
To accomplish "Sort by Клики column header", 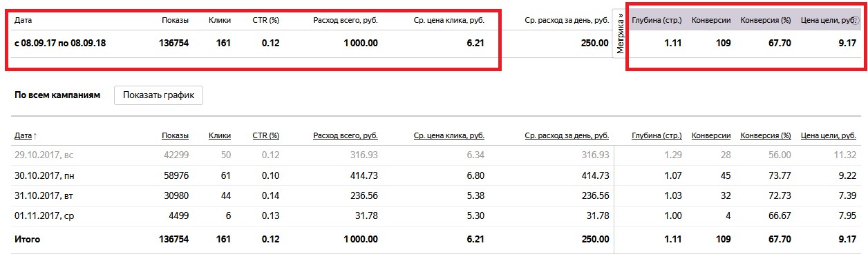I will [x=220, y=135].
